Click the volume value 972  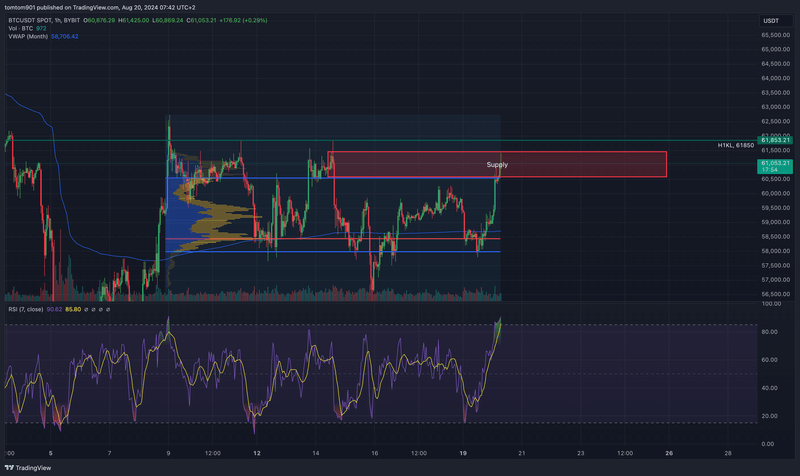point(41,29)
